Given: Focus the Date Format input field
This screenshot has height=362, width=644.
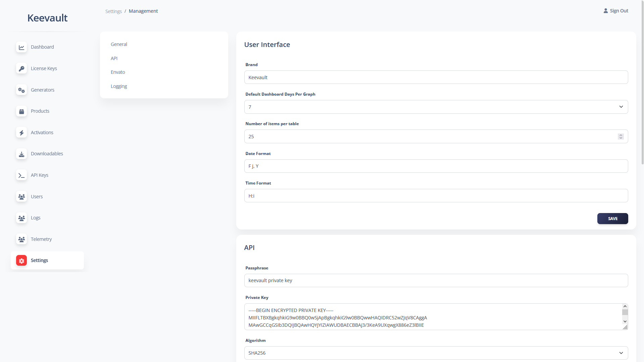Looking at the screenshot, I should click(436, 166).
